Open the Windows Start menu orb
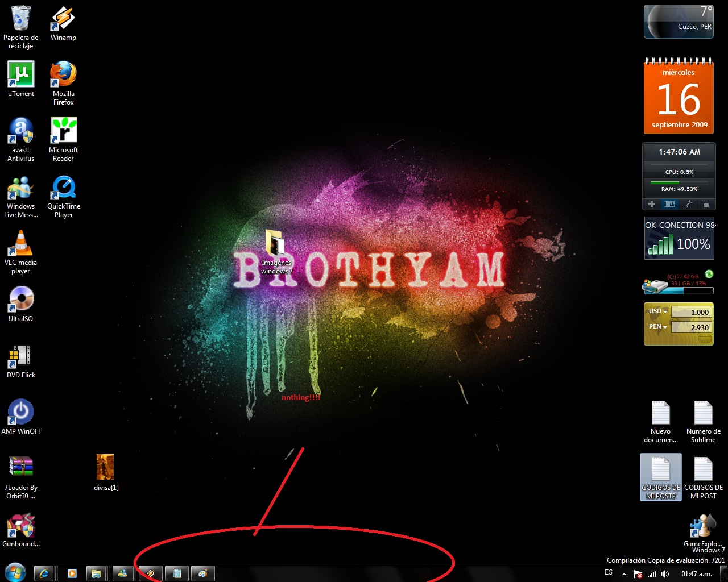Screen dimensions: 728x582 click(14, 572)
